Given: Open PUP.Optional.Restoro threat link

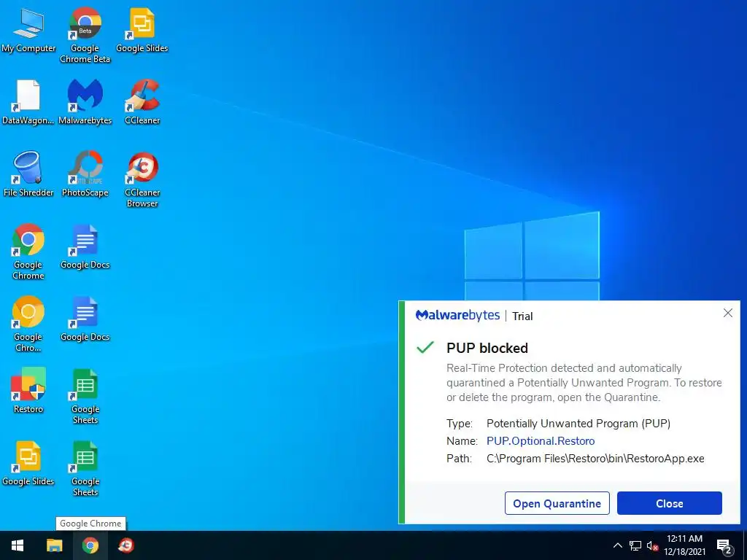Looking at the screenshot, I should pyautogui.click(x=541, y=441).
